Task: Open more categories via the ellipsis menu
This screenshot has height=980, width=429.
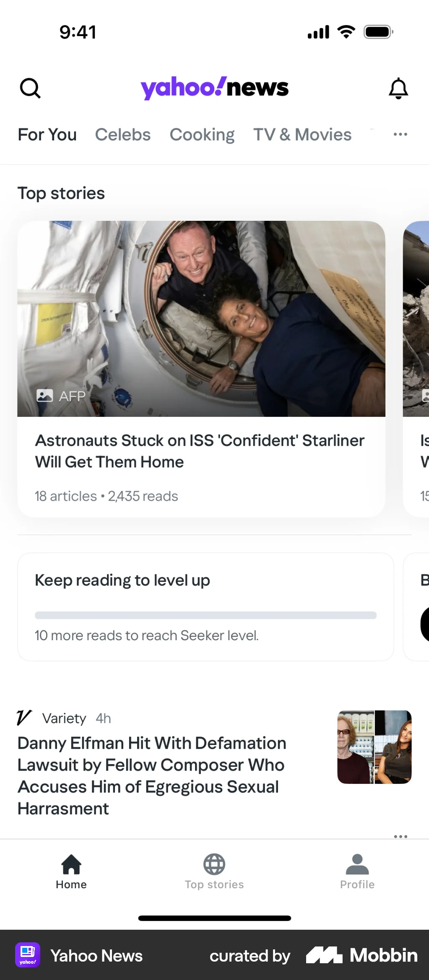Action: 400,134
